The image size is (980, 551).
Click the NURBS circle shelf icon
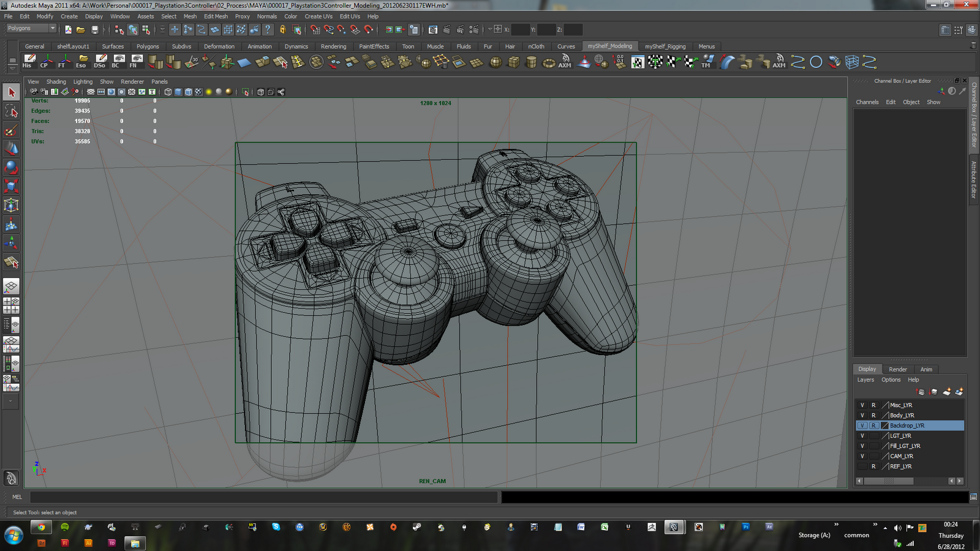[816, 62]
